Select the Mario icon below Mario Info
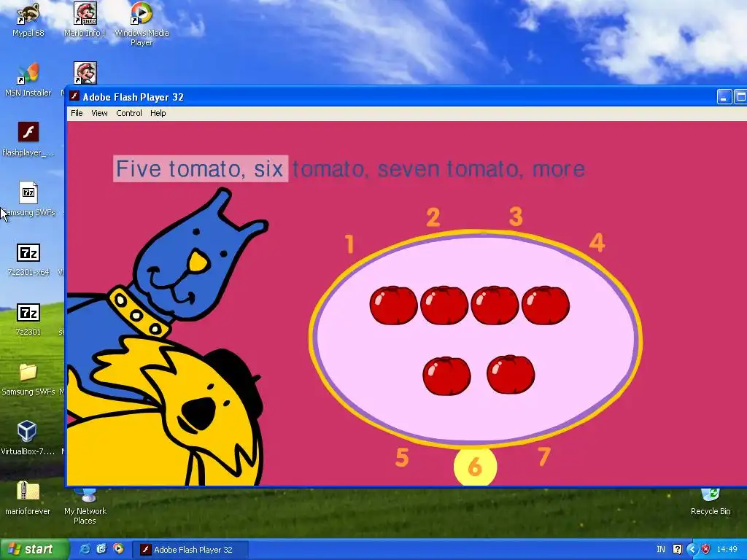The image size is (747, 560). 85,73
